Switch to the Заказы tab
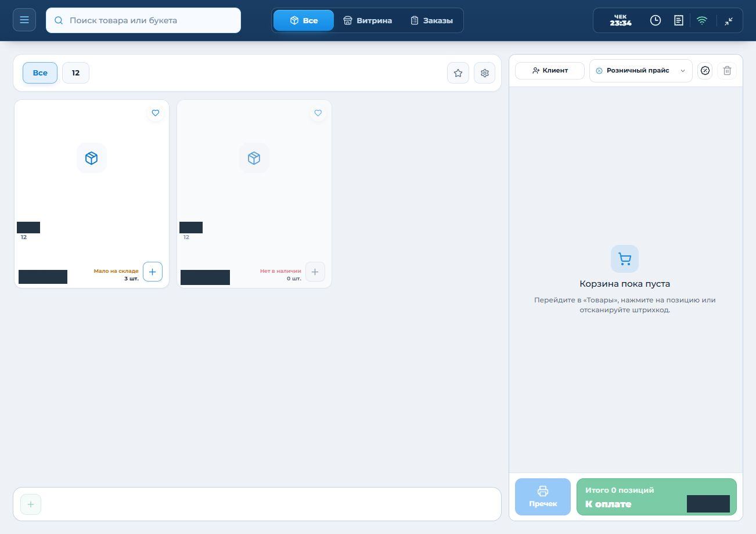The height and width of the screenshot is (534, 756). pos(432,20)
